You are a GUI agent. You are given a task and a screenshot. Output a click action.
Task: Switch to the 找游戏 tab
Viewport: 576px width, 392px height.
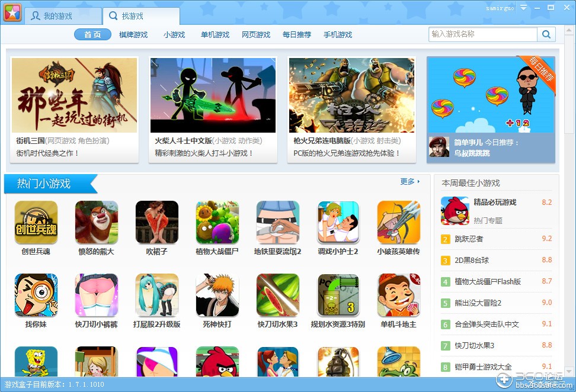tap(142, 16)
